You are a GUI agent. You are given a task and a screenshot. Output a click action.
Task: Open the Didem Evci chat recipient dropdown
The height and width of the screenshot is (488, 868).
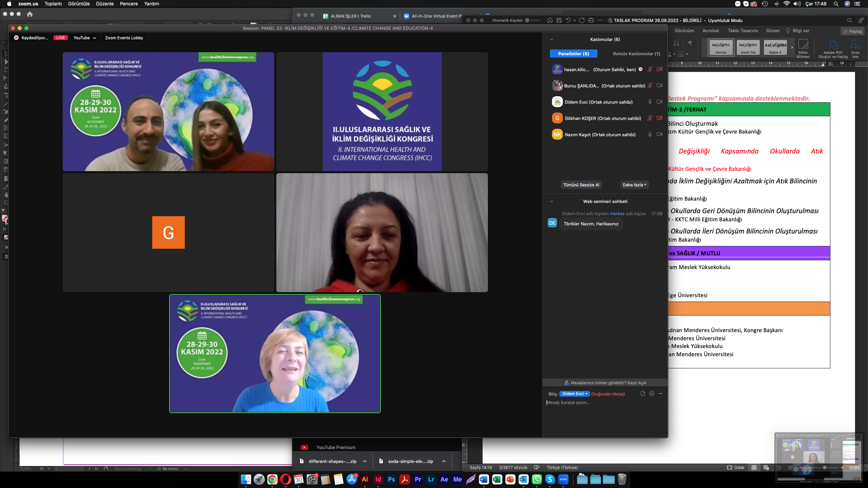click(x=575, y=394)
